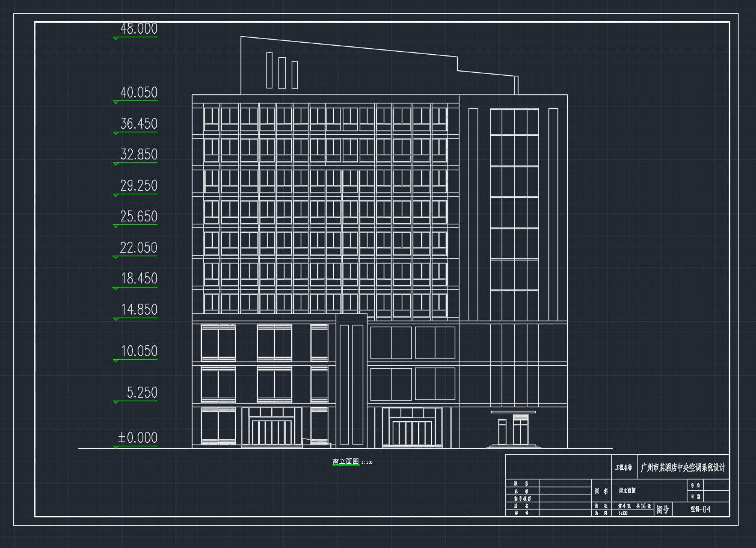Click the 5.250 elevation text
The image size is (756, 548).
pos(142,393)
